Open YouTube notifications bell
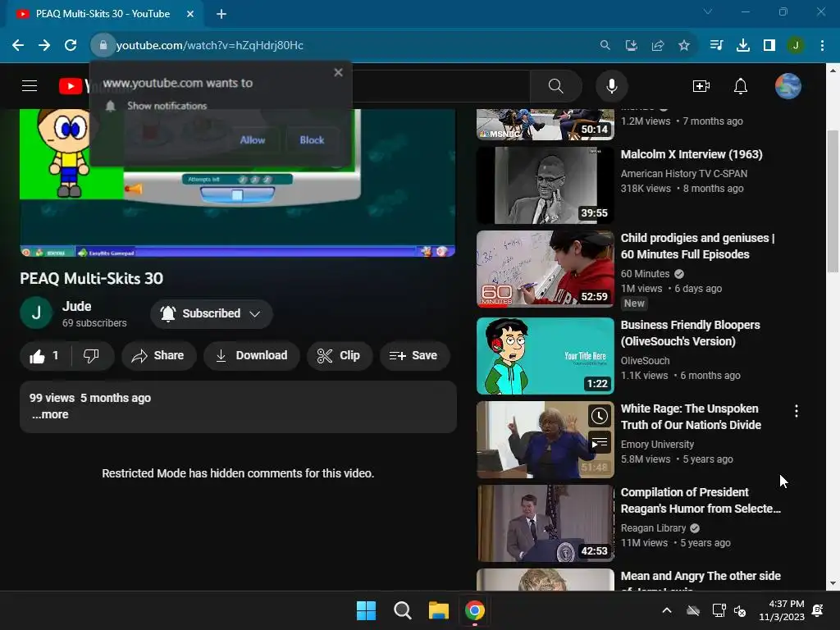This screenshot has width=840, height=630. 741,85
